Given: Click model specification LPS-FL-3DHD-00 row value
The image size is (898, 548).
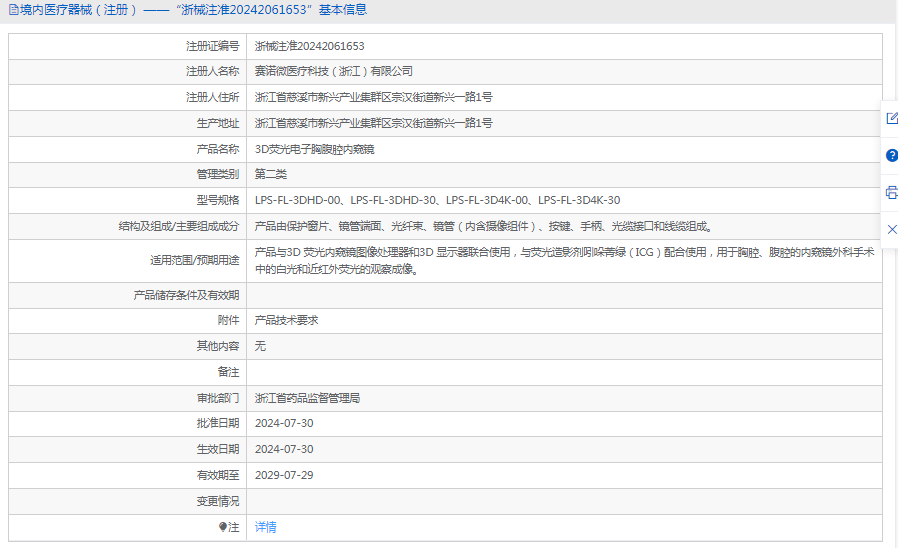Looking at the screenshot, I should pyautogui.click(x=438, y=200).
